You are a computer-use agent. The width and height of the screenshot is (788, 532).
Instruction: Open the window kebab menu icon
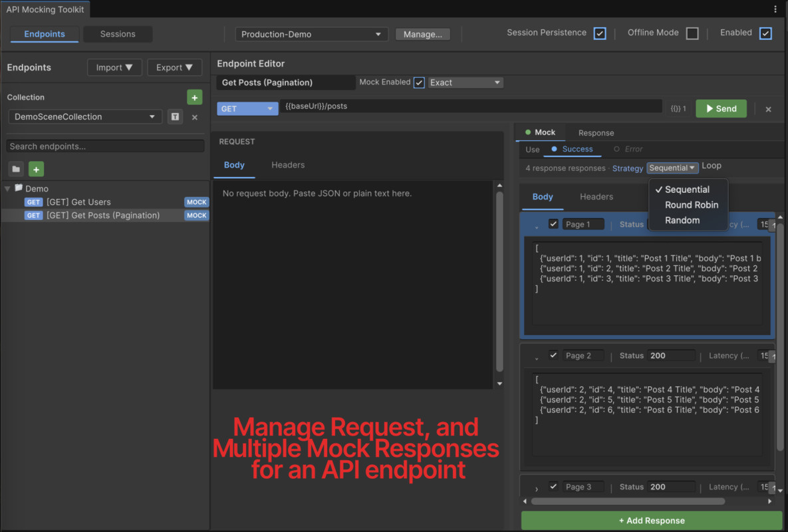775,9
